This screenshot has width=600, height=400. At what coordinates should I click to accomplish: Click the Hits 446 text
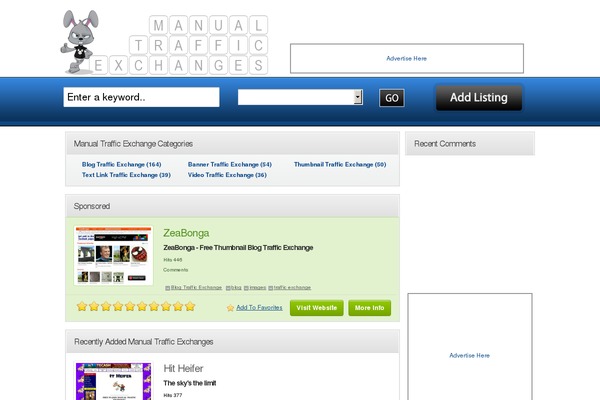pos(173,260)
